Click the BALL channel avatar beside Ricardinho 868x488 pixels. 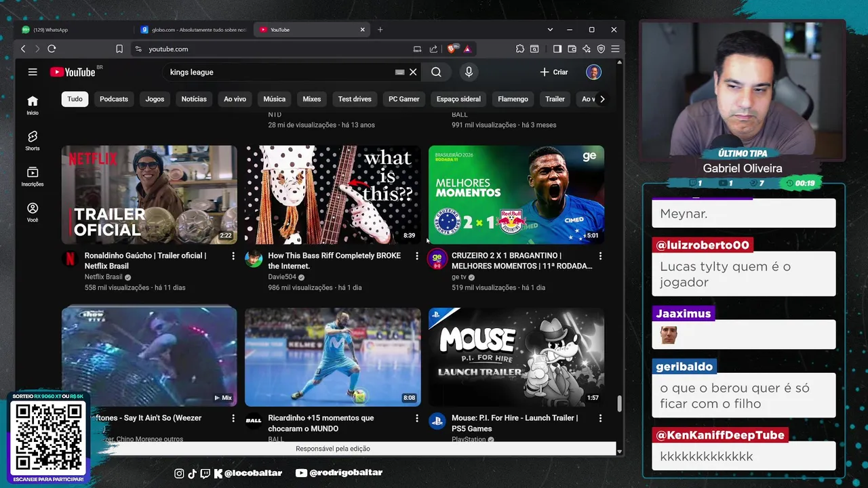coord(254,421)
